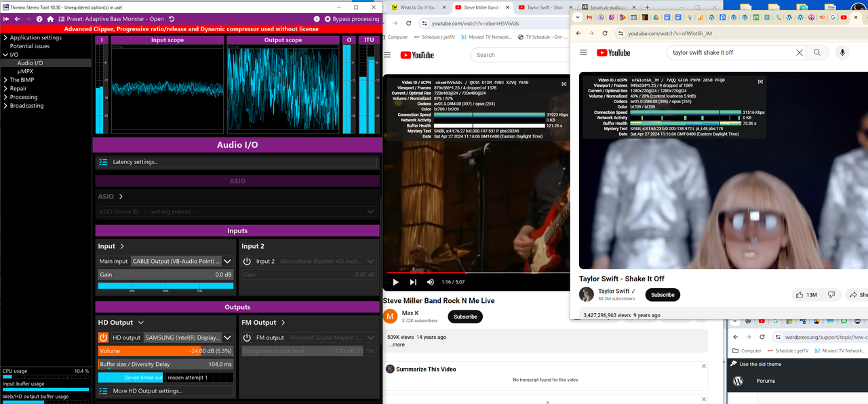The height and width of the screenshot is (404, 868).
Task: Click the YouTube search magnifier button
Action: click(x=818, y=52)
